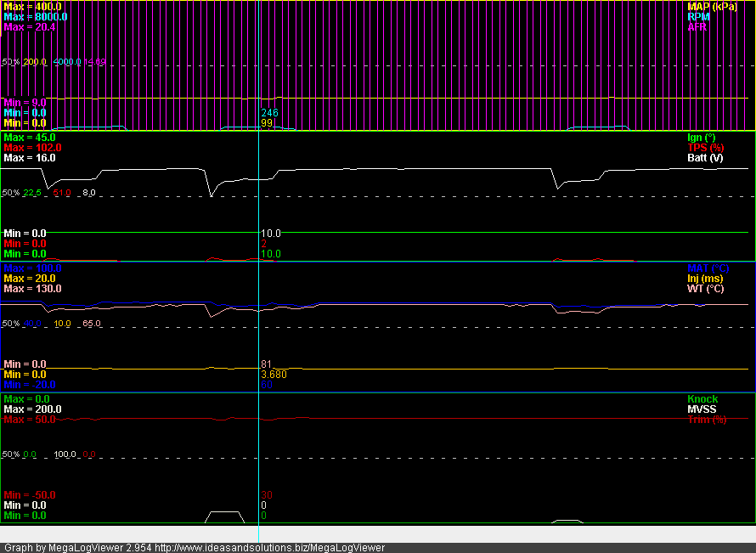Select the Trim (%) legend label
The height and width of the screenshot is (553, 756).
[x=707, y=420]
